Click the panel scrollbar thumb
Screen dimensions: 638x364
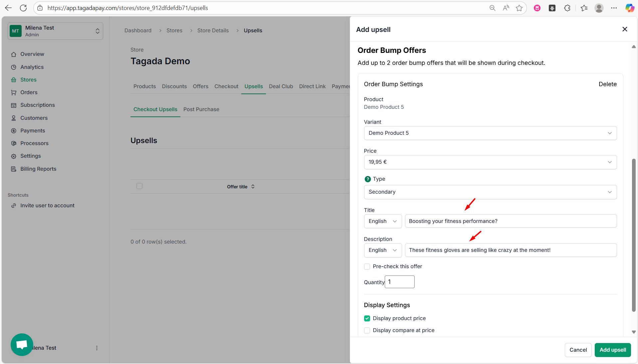tap(634, 235)
